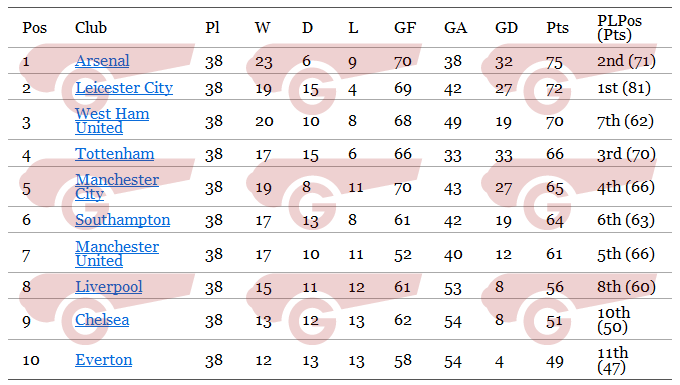
Task: Visit the Southampton club link
Action: [123, 220]
